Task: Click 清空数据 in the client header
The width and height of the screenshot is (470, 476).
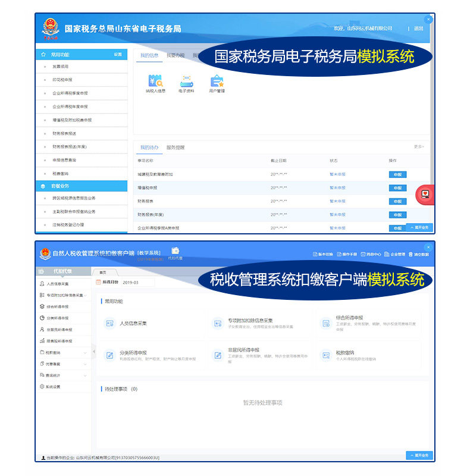Action: (419, 255)
